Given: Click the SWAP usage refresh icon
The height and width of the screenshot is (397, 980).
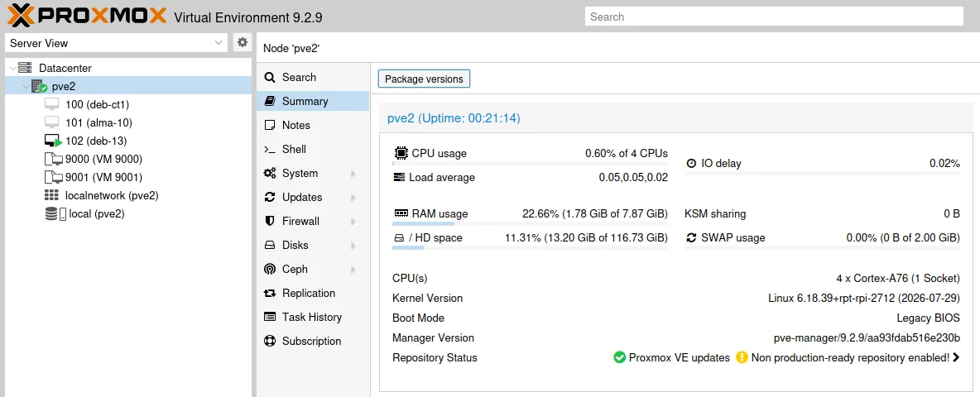Looking at the screenshot, I should coord(691,238).
